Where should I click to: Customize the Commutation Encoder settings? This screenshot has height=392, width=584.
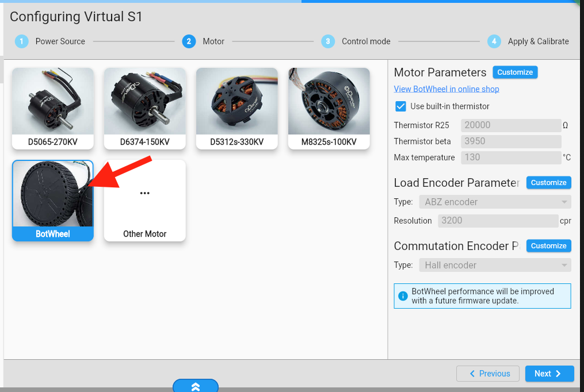548,246
